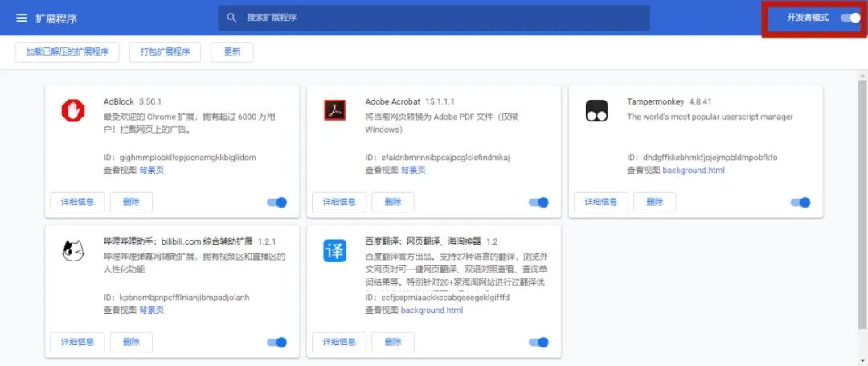The width and height of the screenshot is (868, 366).
Task: Click the AdBlock 3.50.1 title text
Action: click(133, 102)
